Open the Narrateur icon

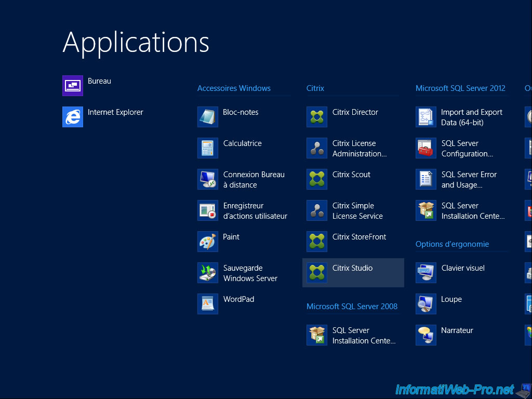[x=426, y=335]
